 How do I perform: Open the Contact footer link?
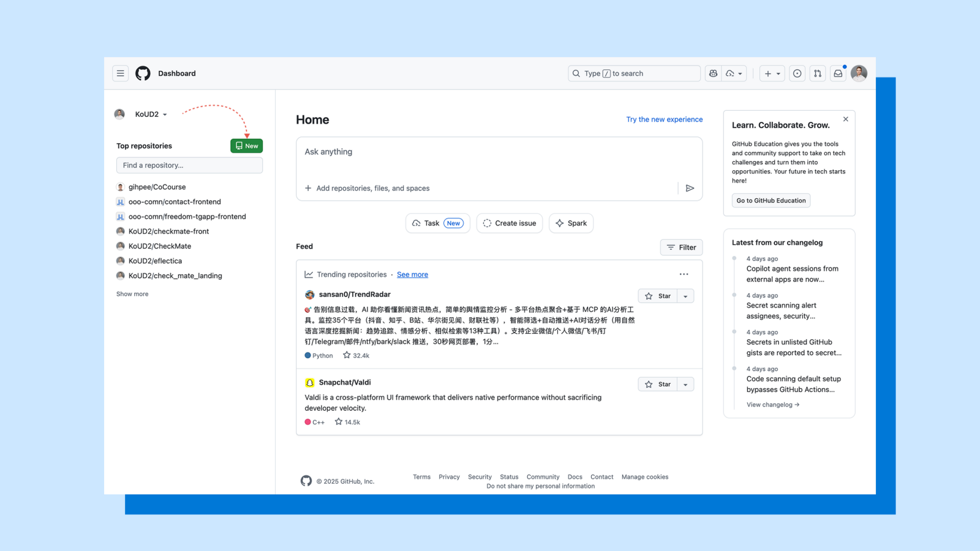click(x=602, y=477)
